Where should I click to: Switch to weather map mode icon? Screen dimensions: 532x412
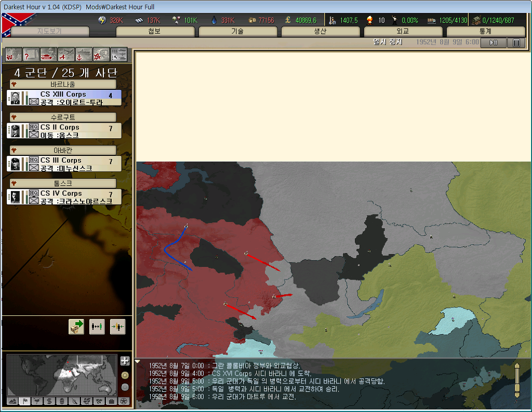pos(37,401)
